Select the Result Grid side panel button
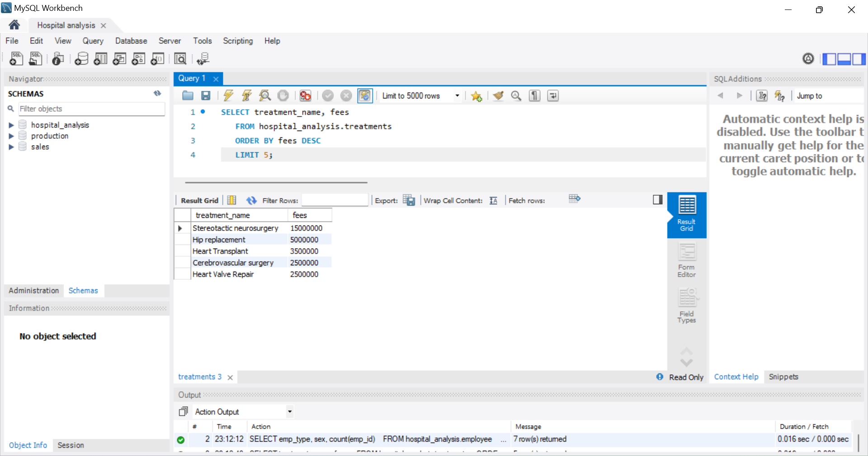 point(686,215)
